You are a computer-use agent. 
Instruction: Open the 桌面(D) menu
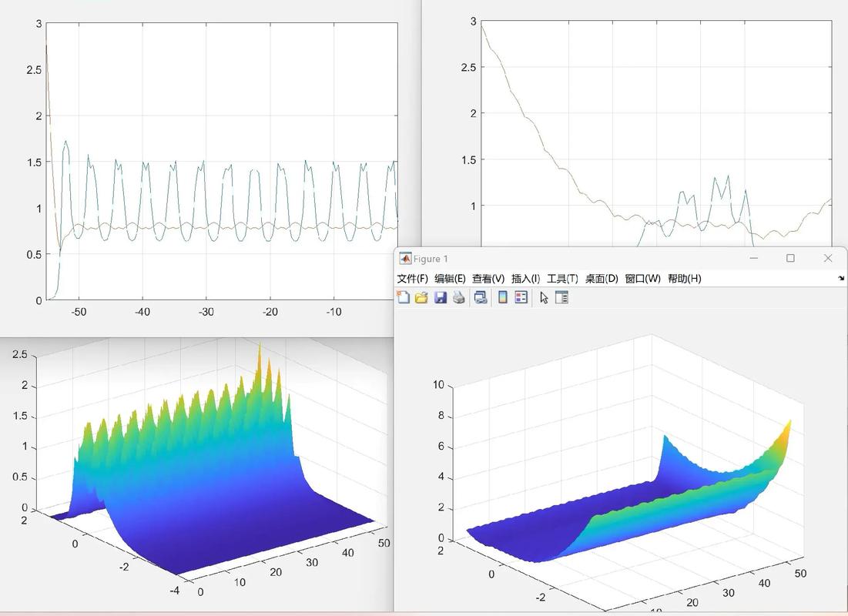(x=602, y=279)
